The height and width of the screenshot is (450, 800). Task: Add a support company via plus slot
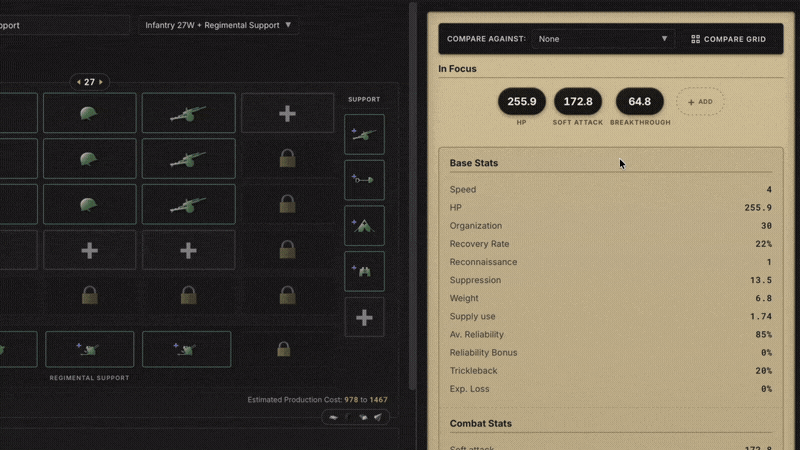click(x=364, y=318)
